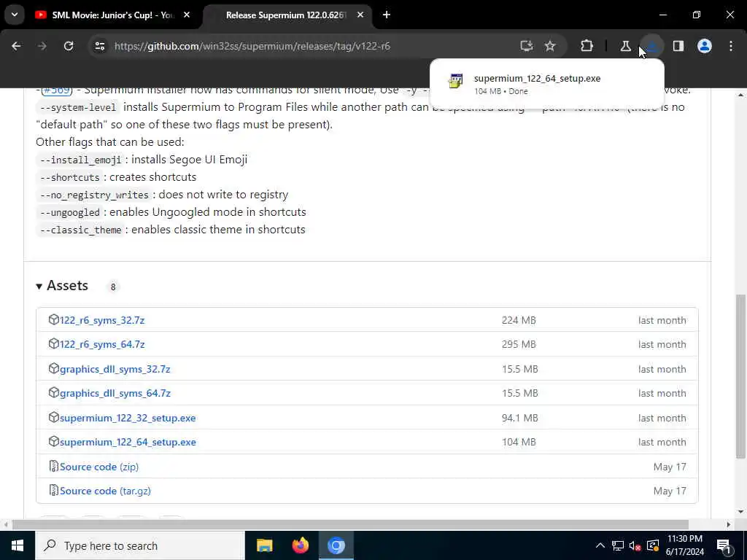Click zip file icon beside Source code (zip)
The image size is (747, 560).
pyautogui.click(x=53, y=466)
